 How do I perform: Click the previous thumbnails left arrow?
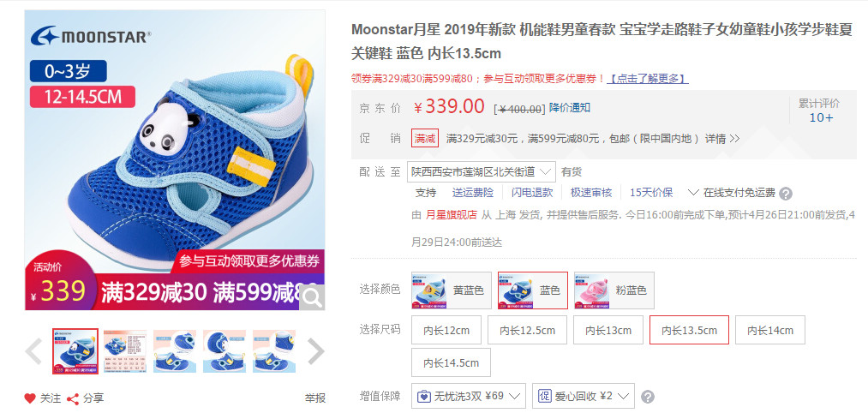point(33,351)
